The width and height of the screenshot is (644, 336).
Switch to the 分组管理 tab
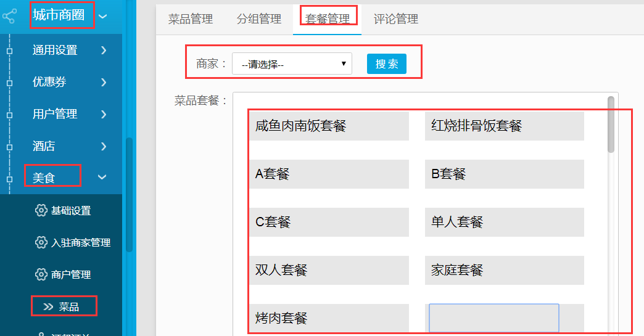tap(259, 19)
